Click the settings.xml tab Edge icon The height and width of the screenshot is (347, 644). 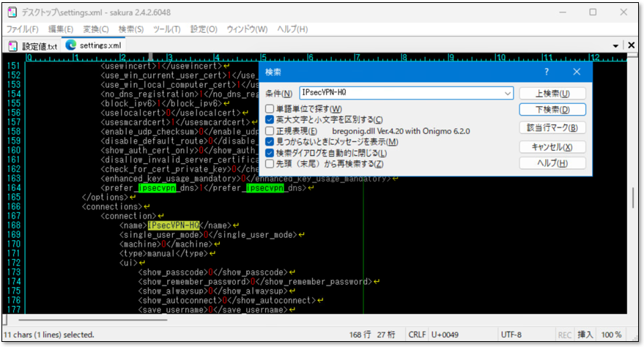[71, 45]
